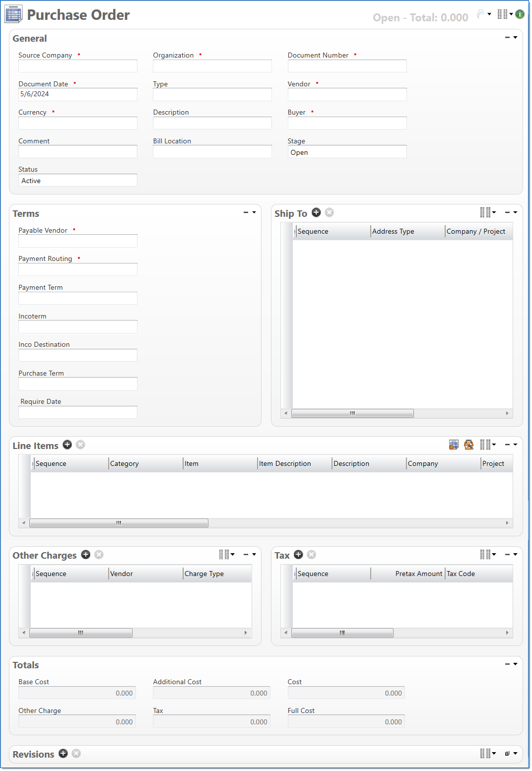The image size is (532, 771).
Task: Add a new Tax grid row
Action: coord(298,555)
